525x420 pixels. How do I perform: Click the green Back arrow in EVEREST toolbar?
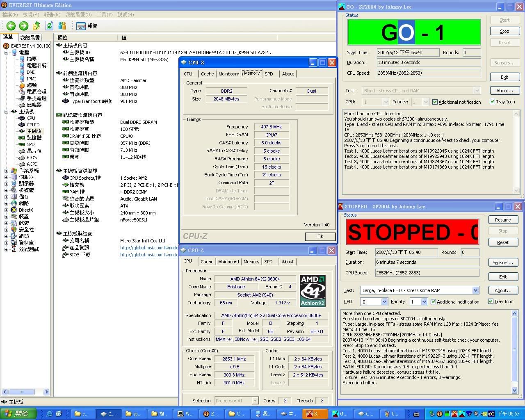pos(11,26)
